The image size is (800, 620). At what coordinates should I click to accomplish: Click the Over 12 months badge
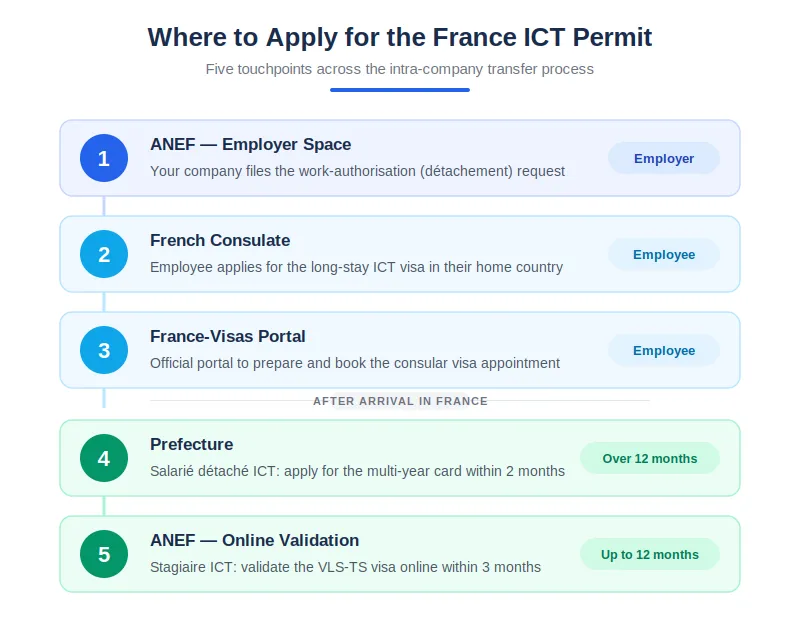649,458
